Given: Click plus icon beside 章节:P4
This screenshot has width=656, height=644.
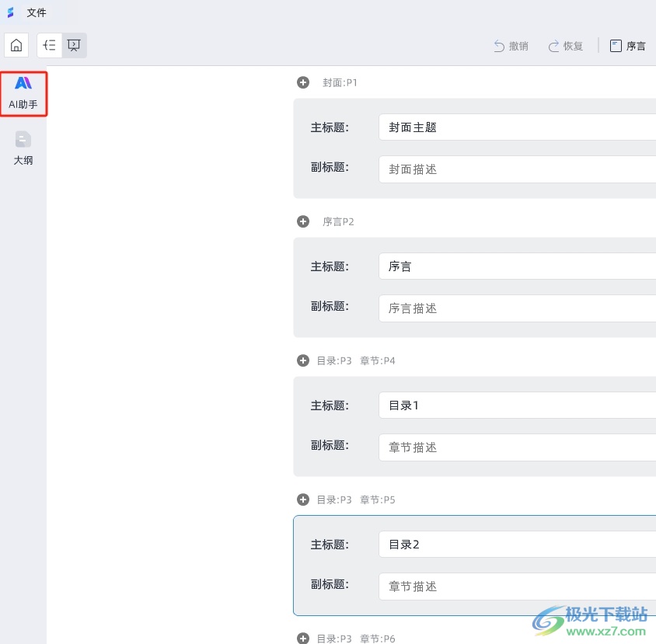Looking at the screenshot, I should tap(303, 360).
